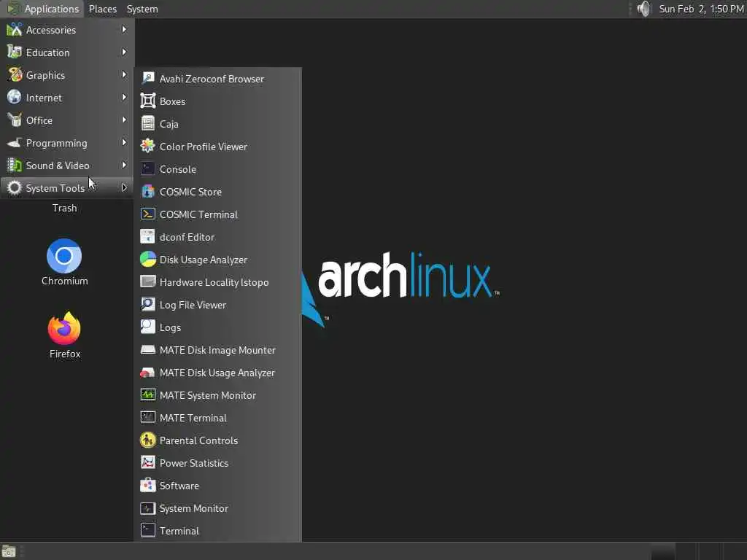Image resolution: width=747 pixels, height=560 pixels.
Task: Click the System Tools label
Action: (55, 188)
